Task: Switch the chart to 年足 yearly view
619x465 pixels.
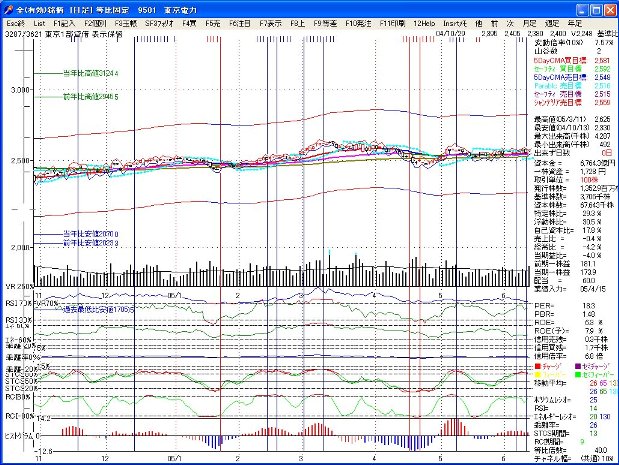Action: point(572,21)
